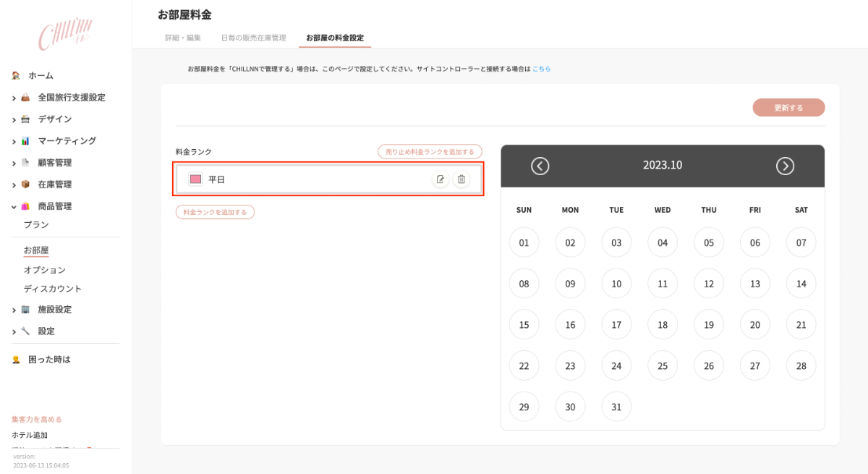Screen dimensions: 868x474
Task: Click the 料金ランクを追加する button
Action: point(215,212)
